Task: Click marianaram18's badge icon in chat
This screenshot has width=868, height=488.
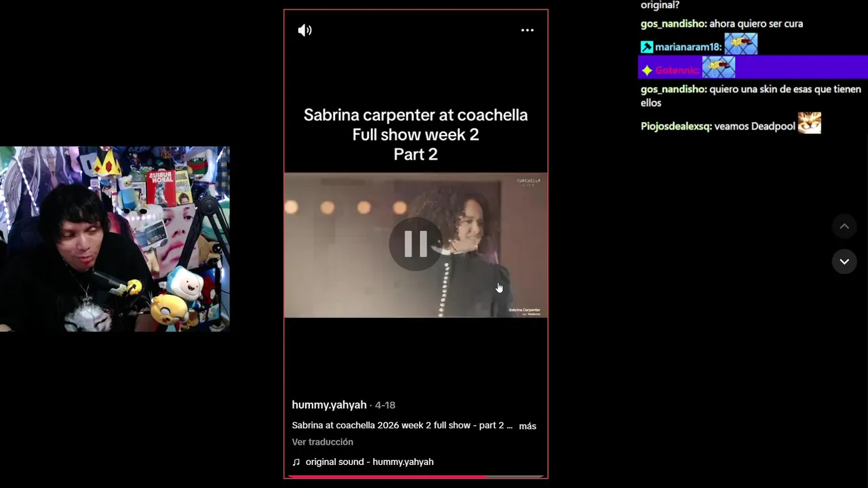Action: tap(647, 47)
